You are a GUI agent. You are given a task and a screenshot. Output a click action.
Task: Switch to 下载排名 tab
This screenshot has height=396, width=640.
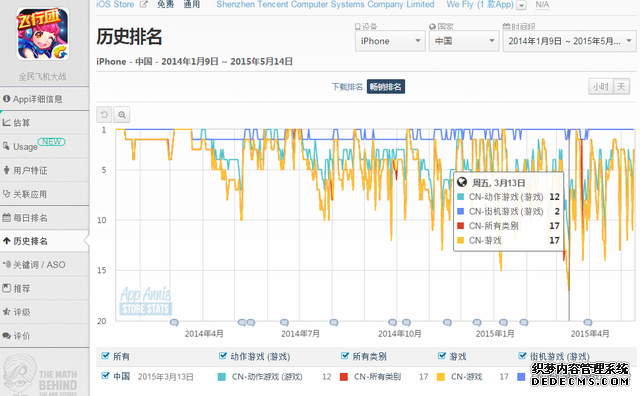click(347, 87)
